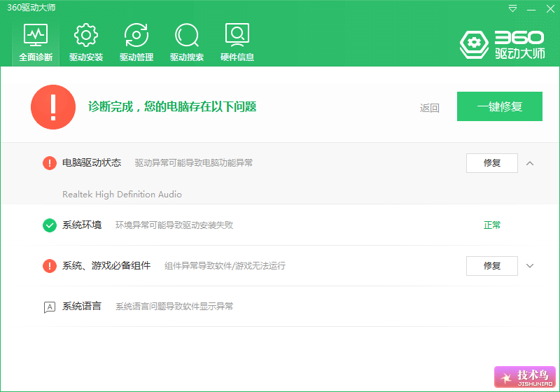Open the 全面诊断 tab

pyautogui.click(x=36, y=43)
